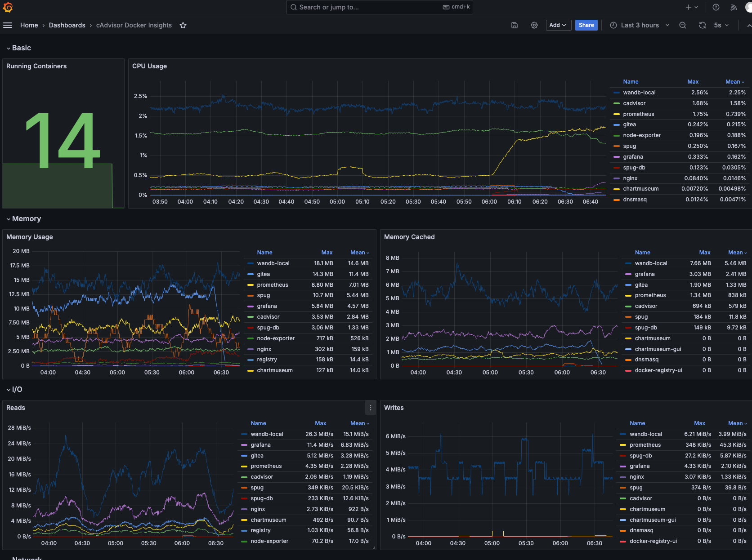Image resolution: width=752 pixels, height=560 pixels.
Task: Toggle cadvisor series in CPU Usage legend
Action: pos(634,103)
